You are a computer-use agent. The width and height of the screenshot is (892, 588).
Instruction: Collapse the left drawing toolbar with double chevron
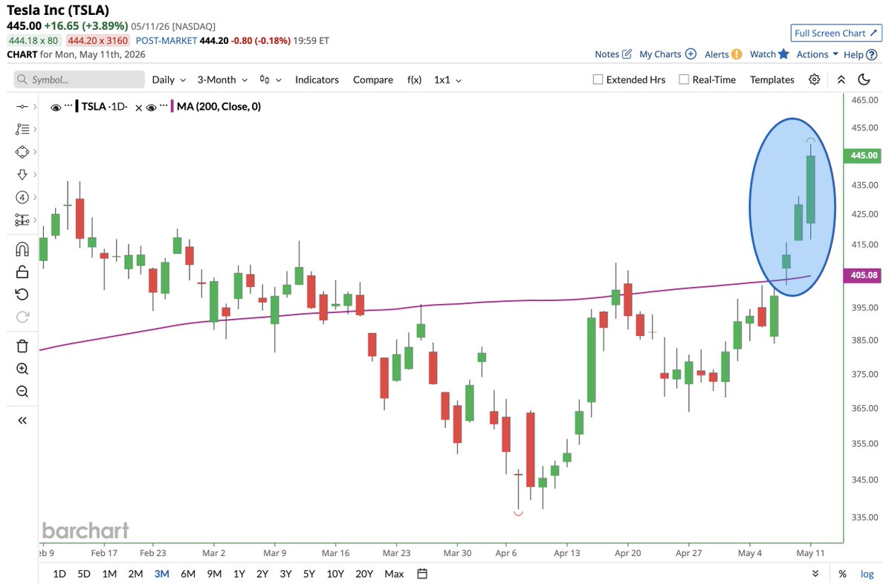(22, 421)
